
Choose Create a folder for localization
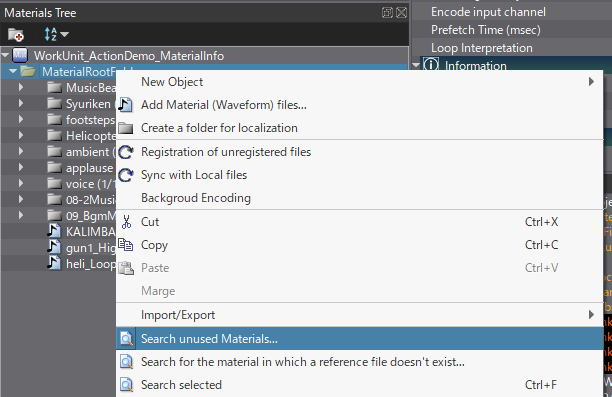click(359, 128)
